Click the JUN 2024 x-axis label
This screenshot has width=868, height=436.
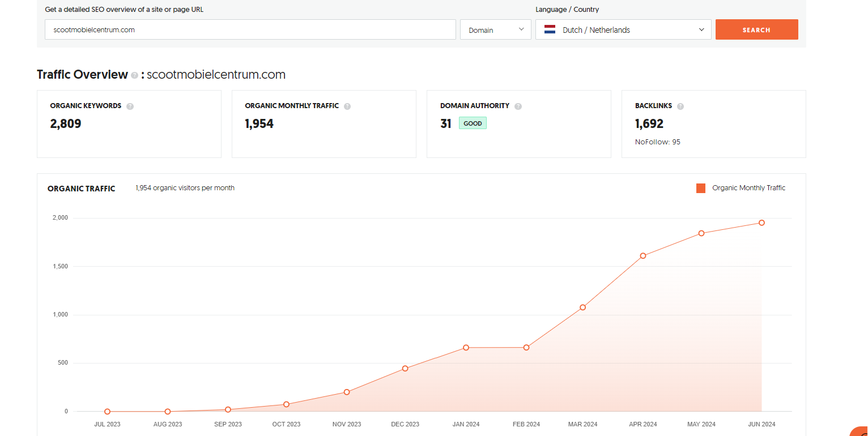coord(762,424)
